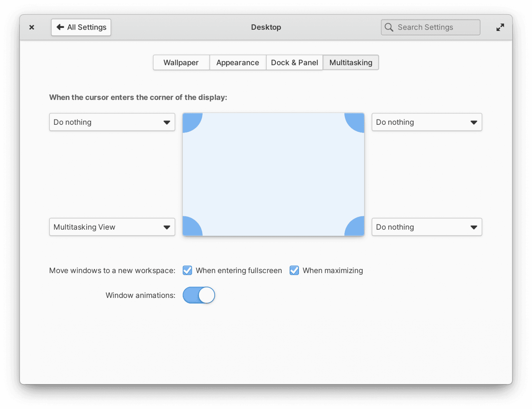The width and height of the screenshot is (532, 409).
Task: Open the top-right corner action dropdown
Action: (427, 122)
